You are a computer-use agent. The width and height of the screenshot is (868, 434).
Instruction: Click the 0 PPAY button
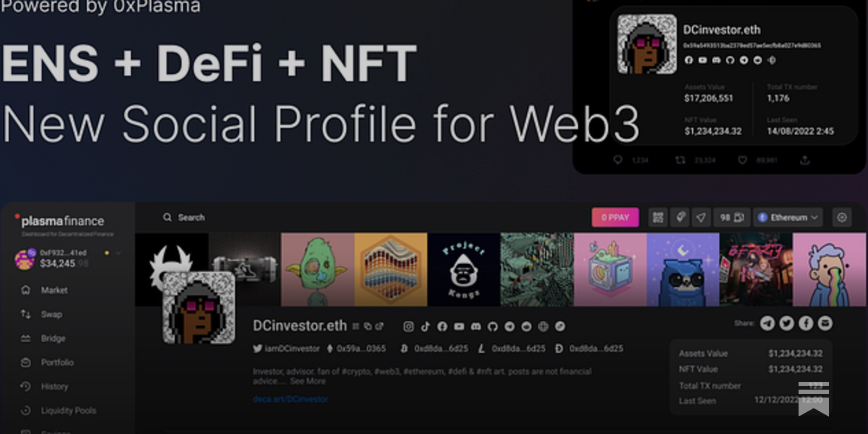coord(615,218)
